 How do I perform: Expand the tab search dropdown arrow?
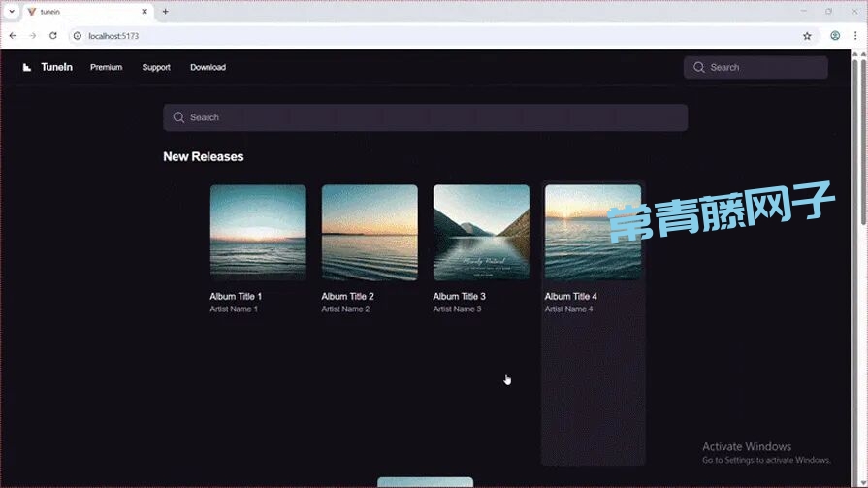(11, 12)
